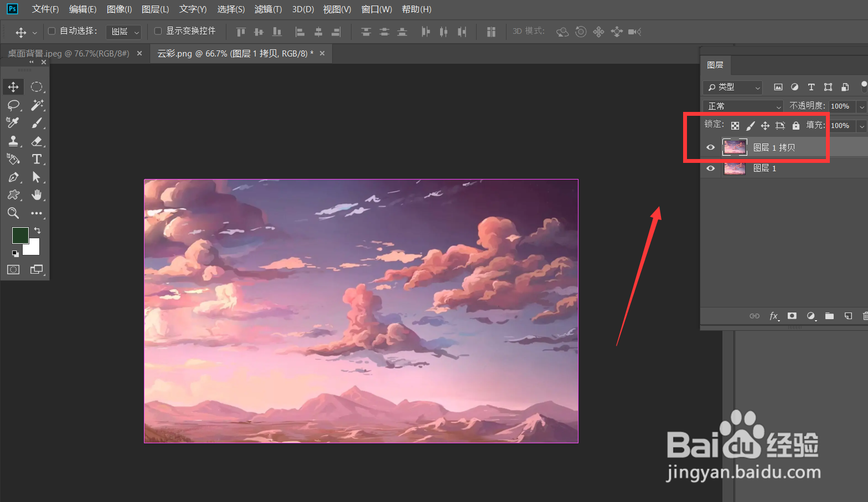Screen dimensions: 868x502
Task: Select the Brush tool
Action: [x=37, y=123]
